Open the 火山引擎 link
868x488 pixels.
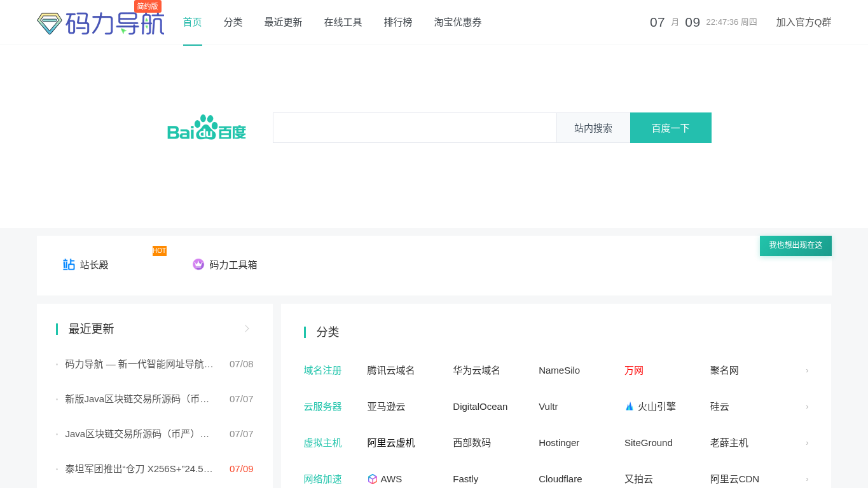657,407
